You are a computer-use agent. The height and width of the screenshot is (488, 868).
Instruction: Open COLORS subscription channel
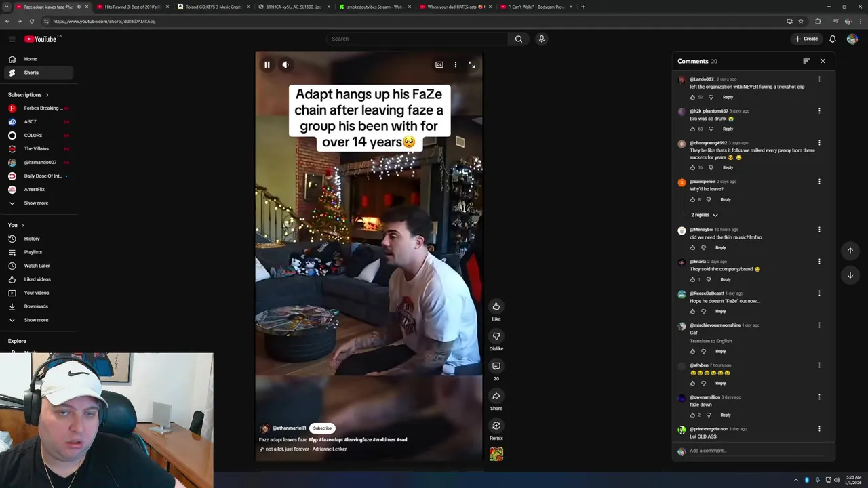37,136
